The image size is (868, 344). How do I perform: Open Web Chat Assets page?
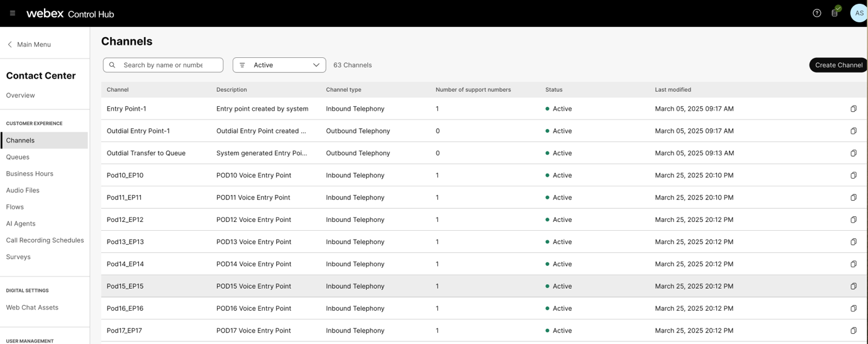click(32, 308)
